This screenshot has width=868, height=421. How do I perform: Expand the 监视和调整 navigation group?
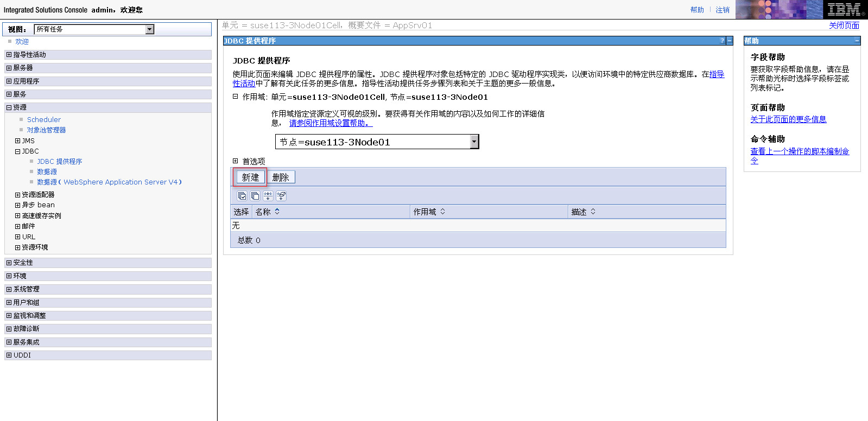click(9, 316)
